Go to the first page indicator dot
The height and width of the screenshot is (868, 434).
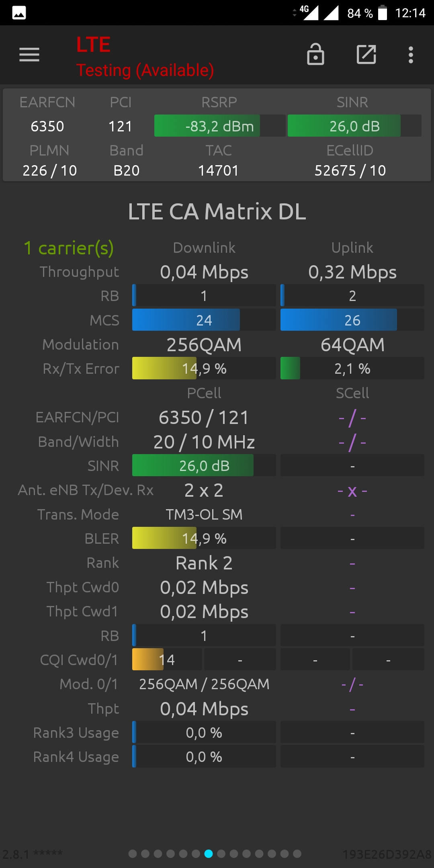point(133,854)
